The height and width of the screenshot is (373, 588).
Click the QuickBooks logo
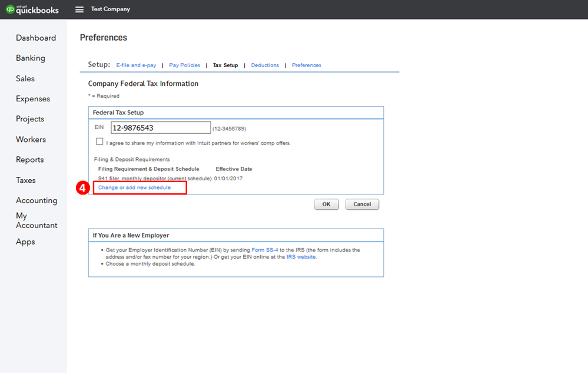click(32, 9)
